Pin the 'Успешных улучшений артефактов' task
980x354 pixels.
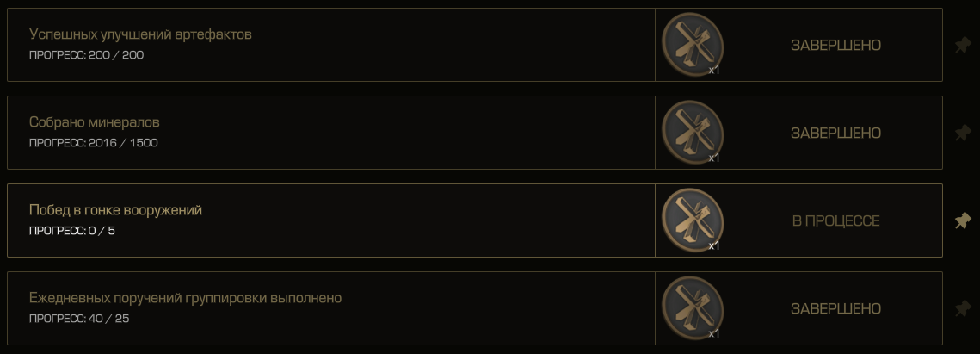click(x=963, y=45)
